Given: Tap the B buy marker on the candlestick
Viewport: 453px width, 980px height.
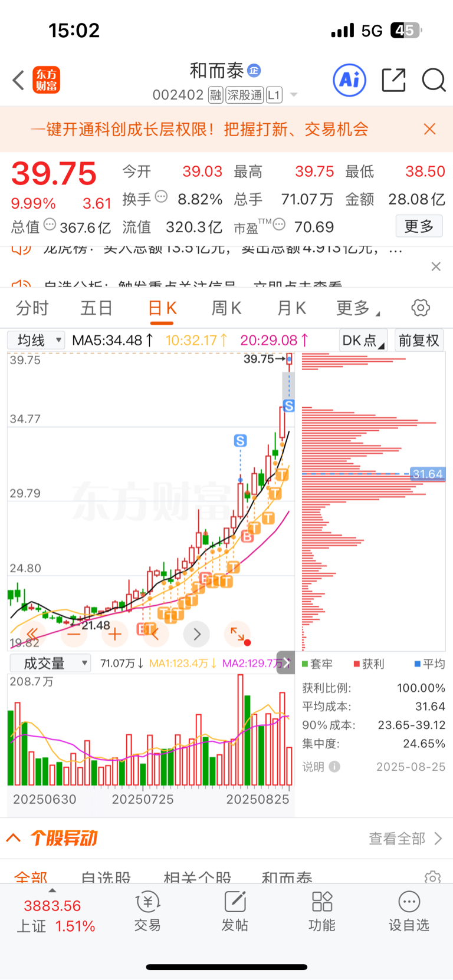Looking at the screenshot, I should click(247, 537).
